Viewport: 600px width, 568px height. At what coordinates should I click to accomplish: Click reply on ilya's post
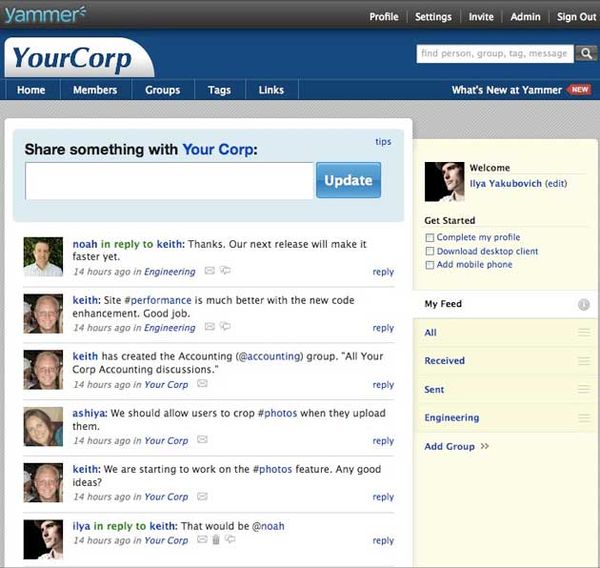[383, 540]
